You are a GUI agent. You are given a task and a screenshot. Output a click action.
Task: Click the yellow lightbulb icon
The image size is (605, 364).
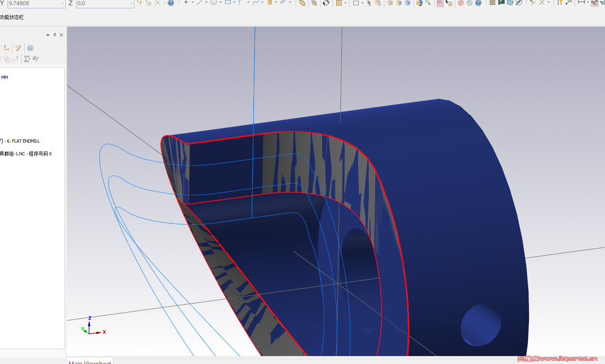click(x=560, y=2)
